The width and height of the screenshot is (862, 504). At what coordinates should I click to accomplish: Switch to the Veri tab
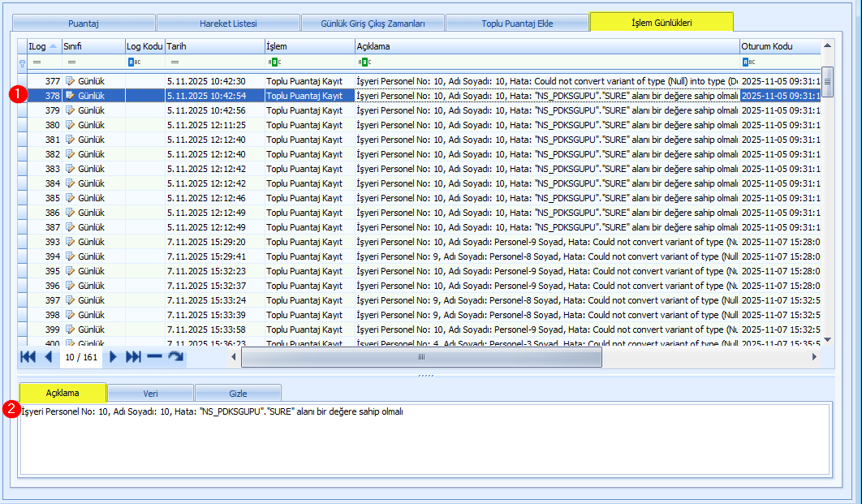[150, 394]
